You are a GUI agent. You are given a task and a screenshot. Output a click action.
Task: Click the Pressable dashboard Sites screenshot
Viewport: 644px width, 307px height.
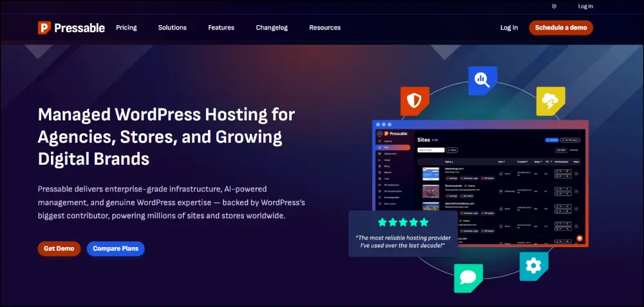coord(480,183)
